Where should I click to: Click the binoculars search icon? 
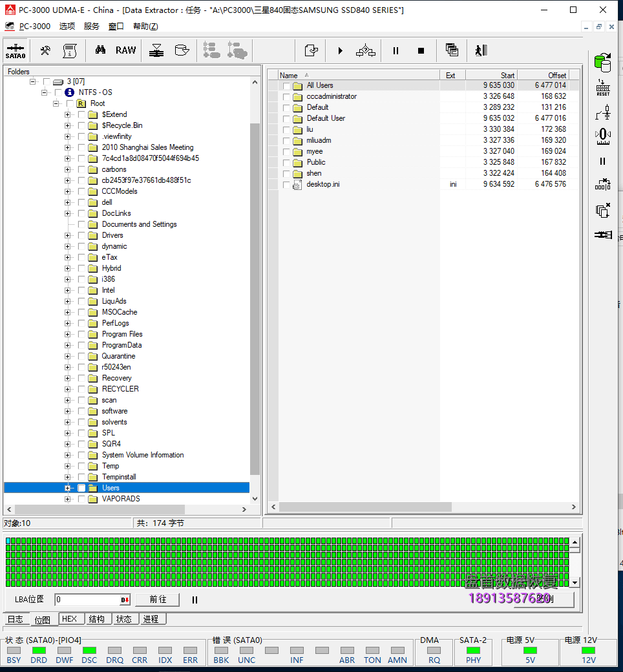[x=100, y=50]
